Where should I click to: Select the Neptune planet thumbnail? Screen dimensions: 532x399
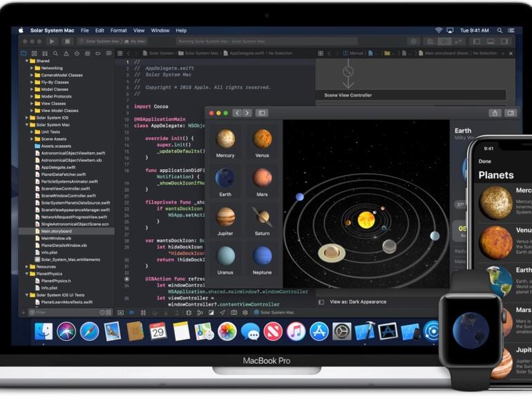point(262,260)
